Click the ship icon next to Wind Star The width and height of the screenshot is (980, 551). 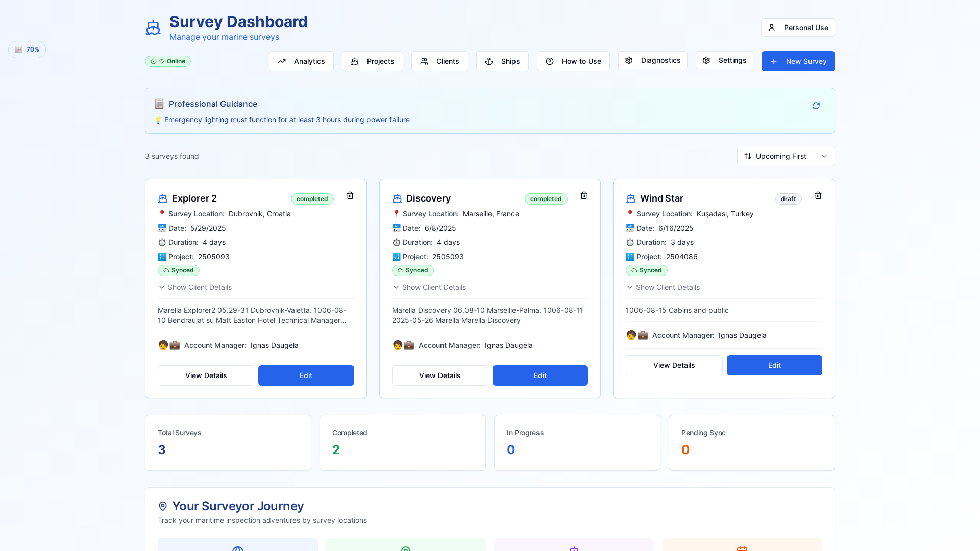631,198
